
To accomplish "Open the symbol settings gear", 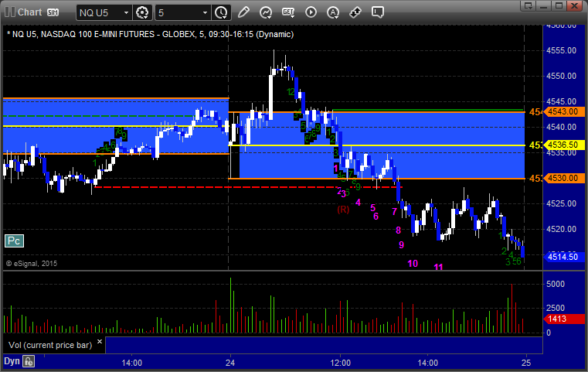I will tap(142, 13).
